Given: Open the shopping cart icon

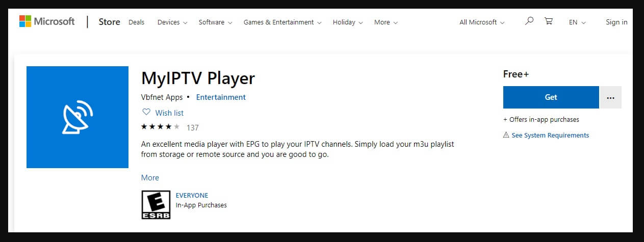Looking at the screenshot, I should click(x=549, y=21).
